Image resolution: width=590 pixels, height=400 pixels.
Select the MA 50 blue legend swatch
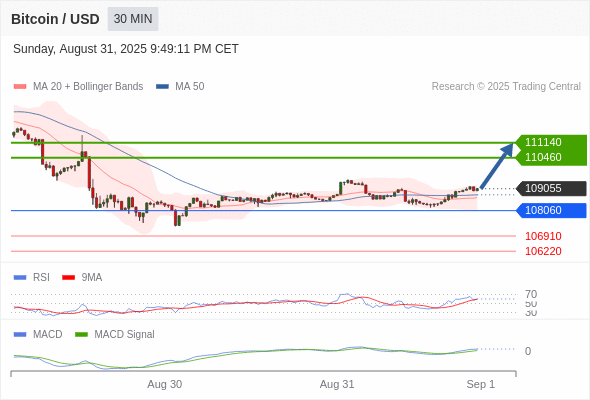pyautogui.click(x=162, y=87)
